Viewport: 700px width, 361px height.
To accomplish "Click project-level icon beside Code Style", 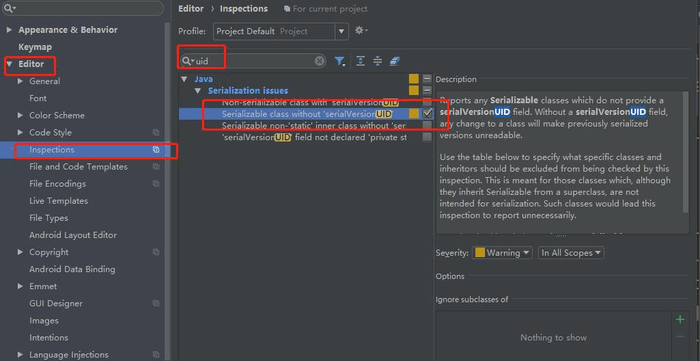I will pos(156,133).
